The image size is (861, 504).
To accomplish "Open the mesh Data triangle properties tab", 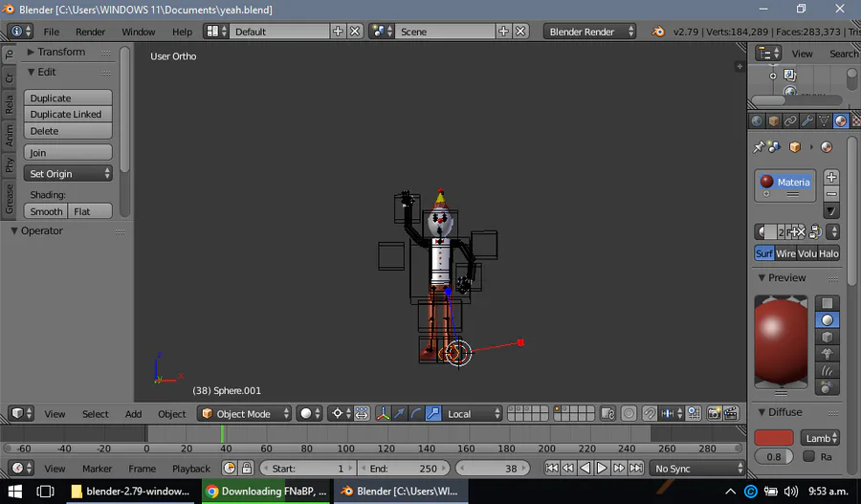I will (825, 121).
